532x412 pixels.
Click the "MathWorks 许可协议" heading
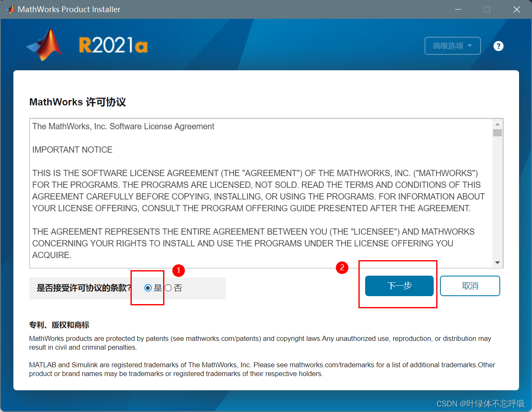[x=77, y=102]
